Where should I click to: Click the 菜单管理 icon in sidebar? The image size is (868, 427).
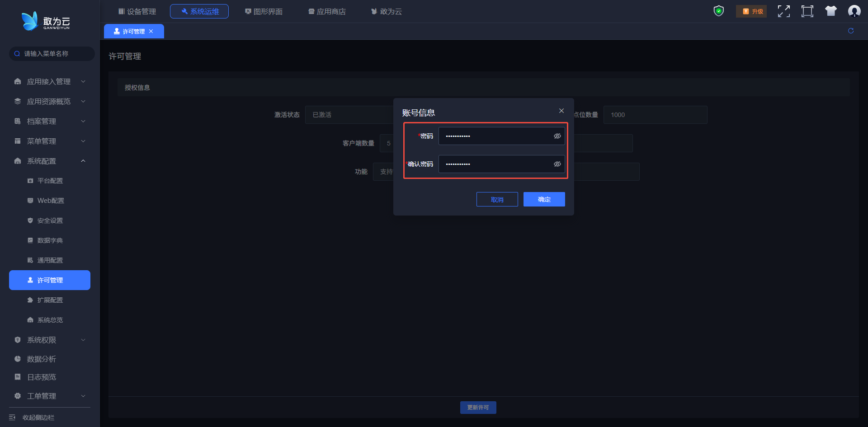click(18, 141)
